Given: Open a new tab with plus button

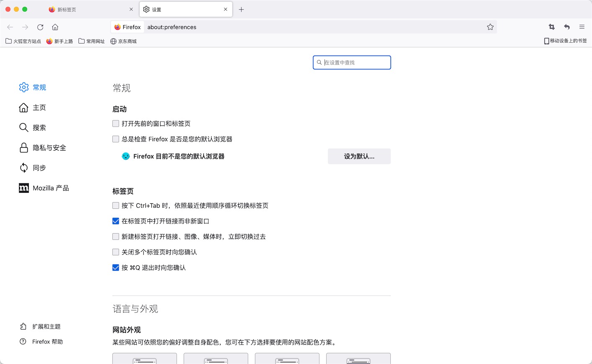Looking at the screenshot, I should 241,9.
